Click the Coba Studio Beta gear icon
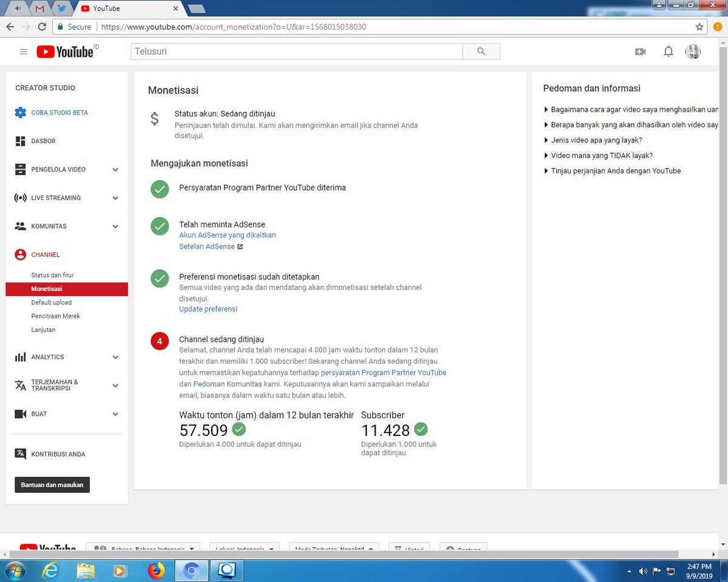Viewport: 728px width, 582px height. 21,113
